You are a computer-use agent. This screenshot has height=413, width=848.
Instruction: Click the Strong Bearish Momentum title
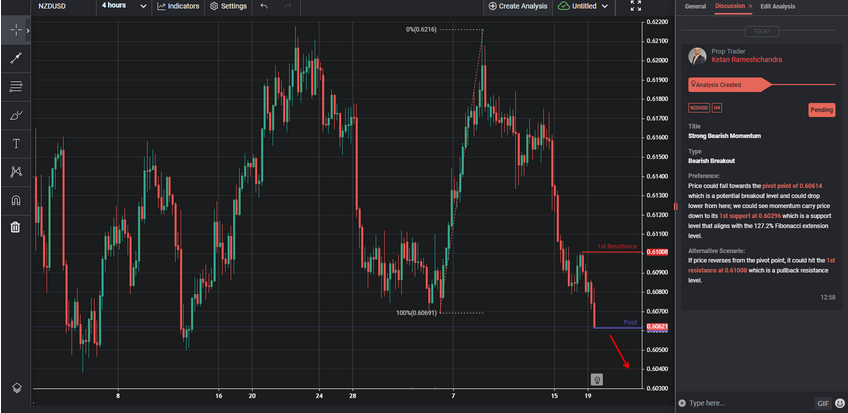(x=724, y=136)
